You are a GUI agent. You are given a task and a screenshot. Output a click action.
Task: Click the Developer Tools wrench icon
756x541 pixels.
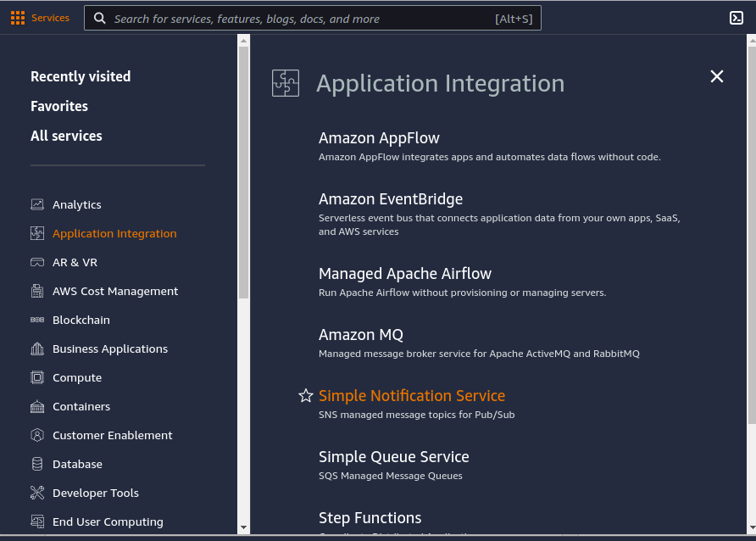point(37,493)
